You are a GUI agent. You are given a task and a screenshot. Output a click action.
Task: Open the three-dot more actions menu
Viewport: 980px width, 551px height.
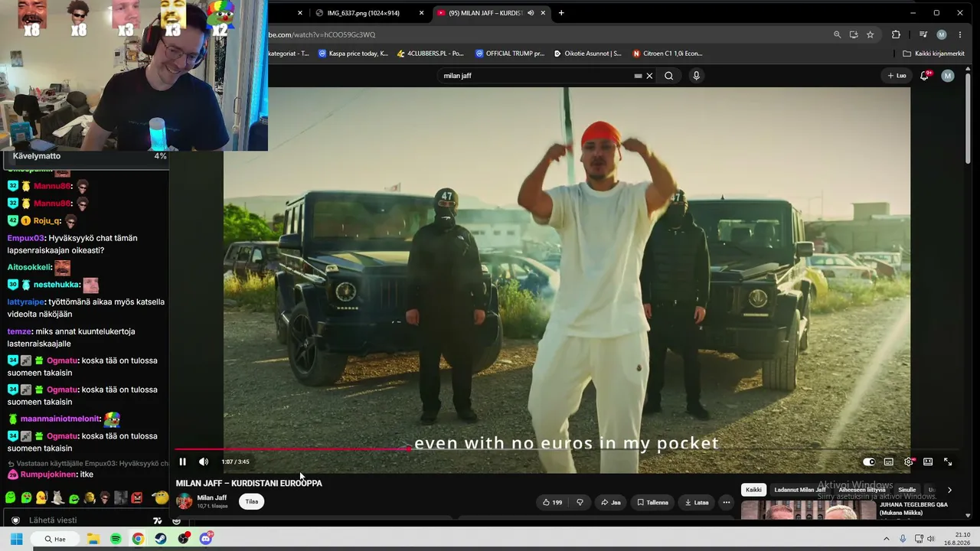pos(726,502)
